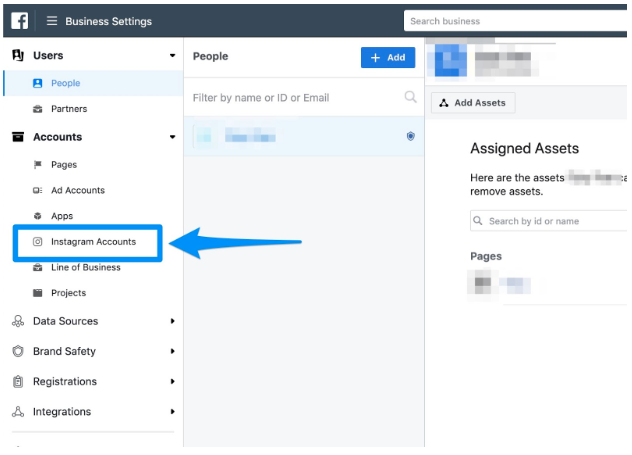Viewport: 632px width, 455px height.
Task: Focus the Search business field
Action: pos(516,21)
